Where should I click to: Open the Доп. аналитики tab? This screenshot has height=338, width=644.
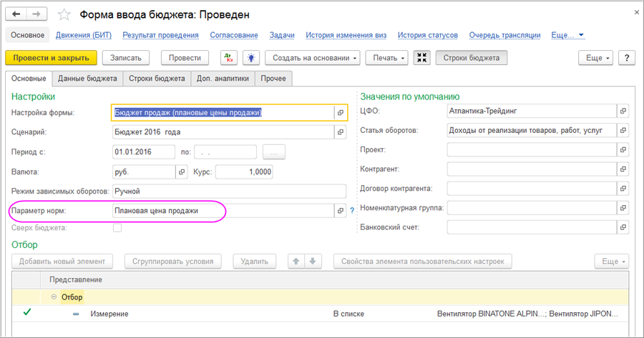(223, 79)
